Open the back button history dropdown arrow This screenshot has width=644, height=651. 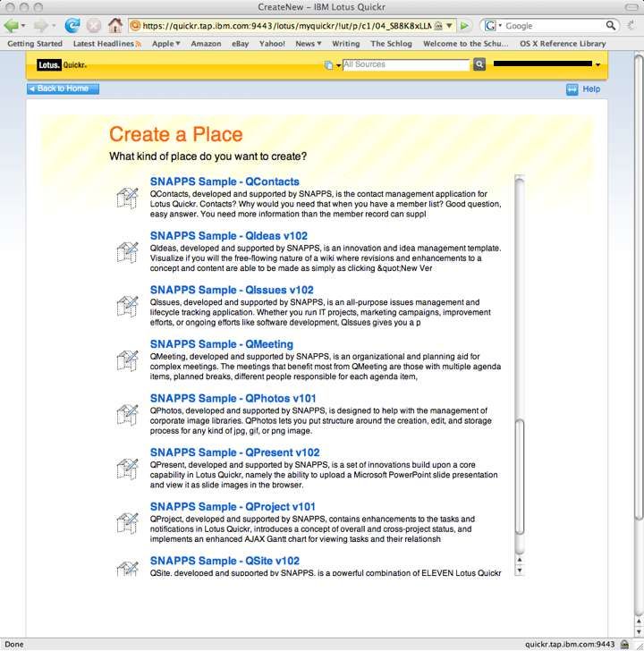23,26
